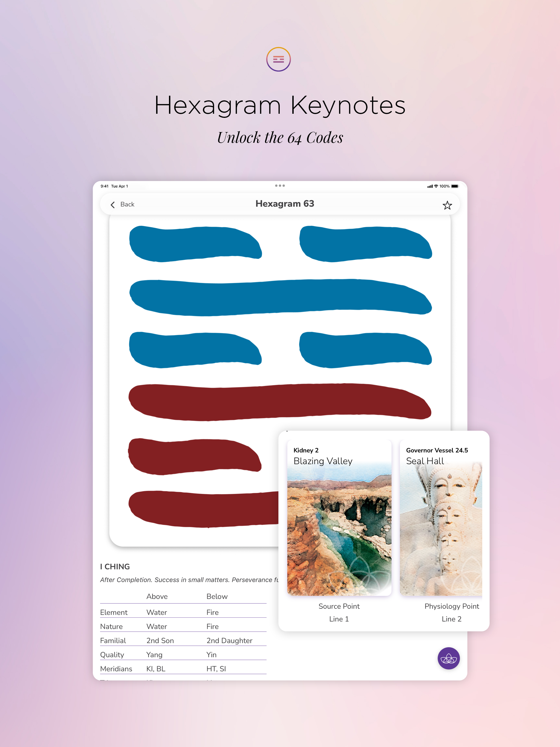Open the purple lotus floating button
560x747 pixels.
pos(448,658)
